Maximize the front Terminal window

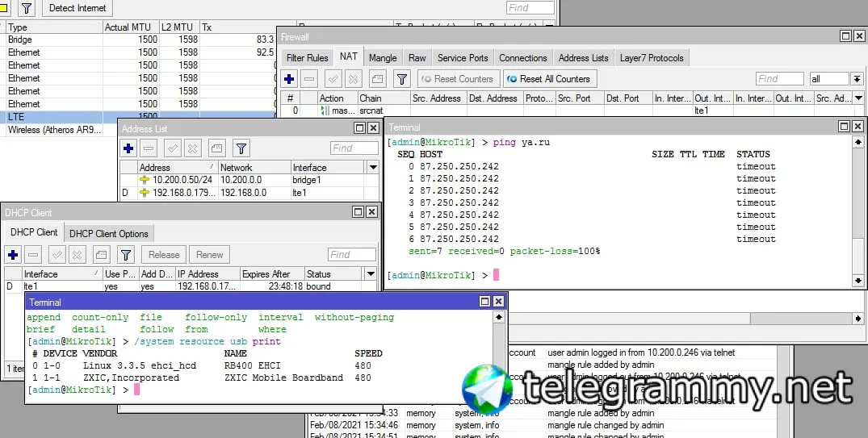click(485, 302)
